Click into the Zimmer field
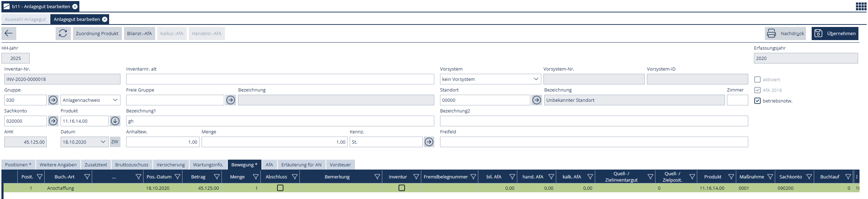868x199 pixels. click(737, 100)
